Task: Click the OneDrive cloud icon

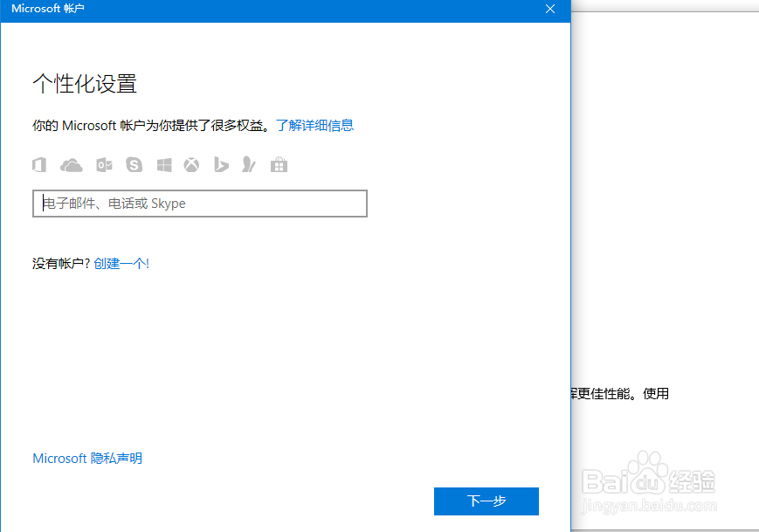Action: click(71, 164)
